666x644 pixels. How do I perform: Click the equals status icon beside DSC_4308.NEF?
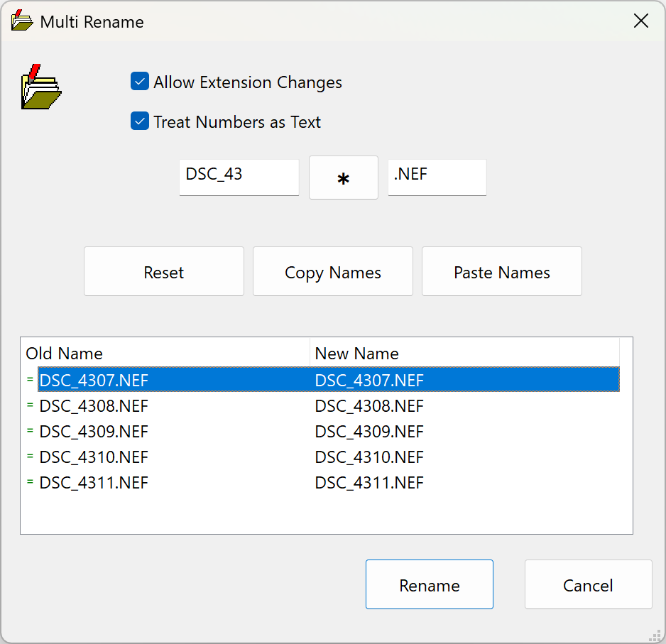coord(29,405)
